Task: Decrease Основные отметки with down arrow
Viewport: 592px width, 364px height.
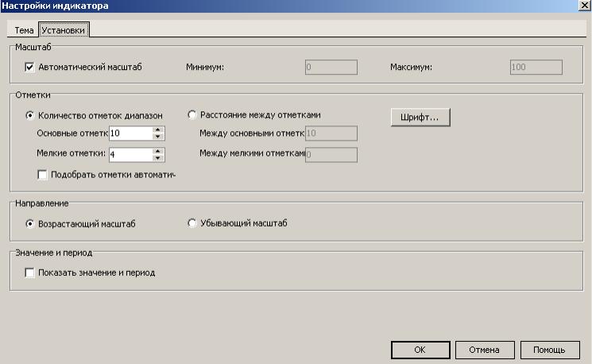Action: coord(158,137)
